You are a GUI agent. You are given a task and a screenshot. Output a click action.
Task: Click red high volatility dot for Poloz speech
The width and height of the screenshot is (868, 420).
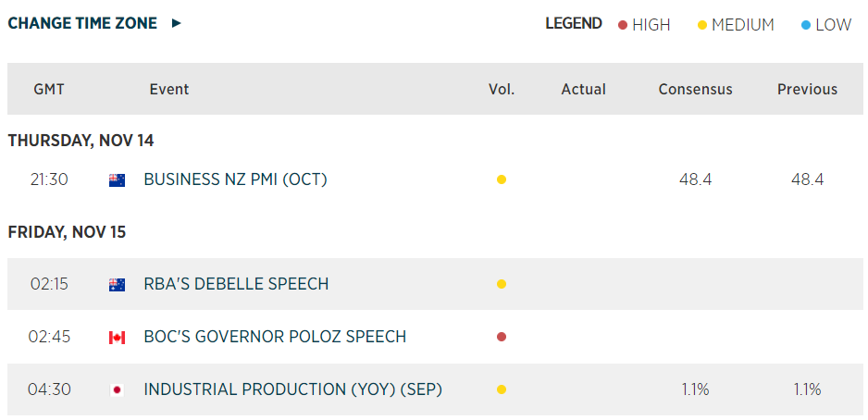(502, 337)
